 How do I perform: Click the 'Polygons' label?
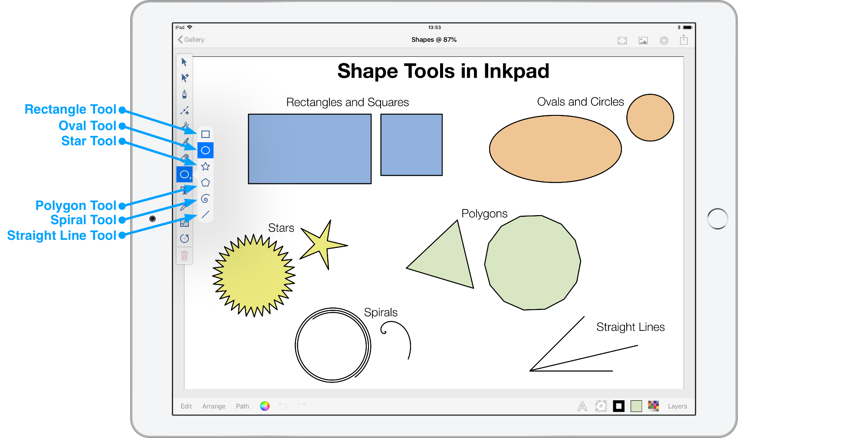click(x=484, y=214)
